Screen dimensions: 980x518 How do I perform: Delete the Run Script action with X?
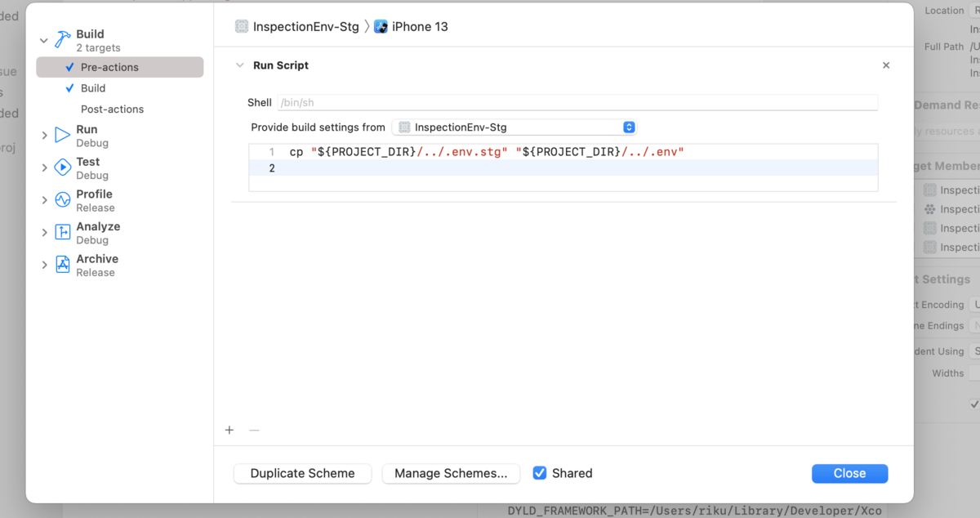[x=886, y=65]
